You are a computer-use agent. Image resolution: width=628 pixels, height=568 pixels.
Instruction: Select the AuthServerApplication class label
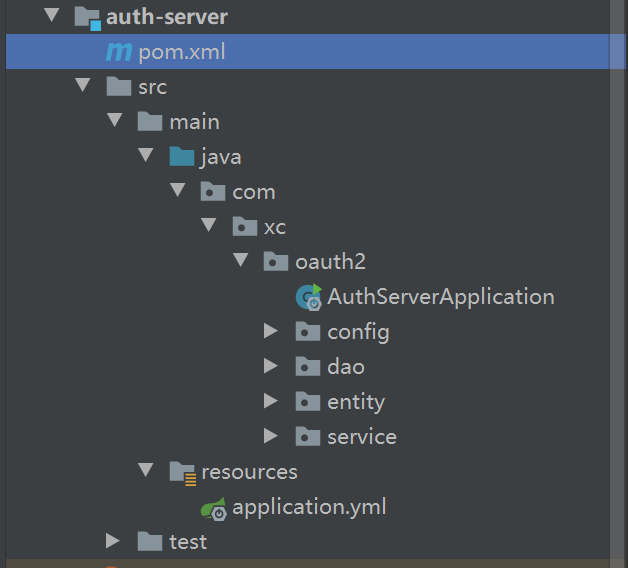440,297
